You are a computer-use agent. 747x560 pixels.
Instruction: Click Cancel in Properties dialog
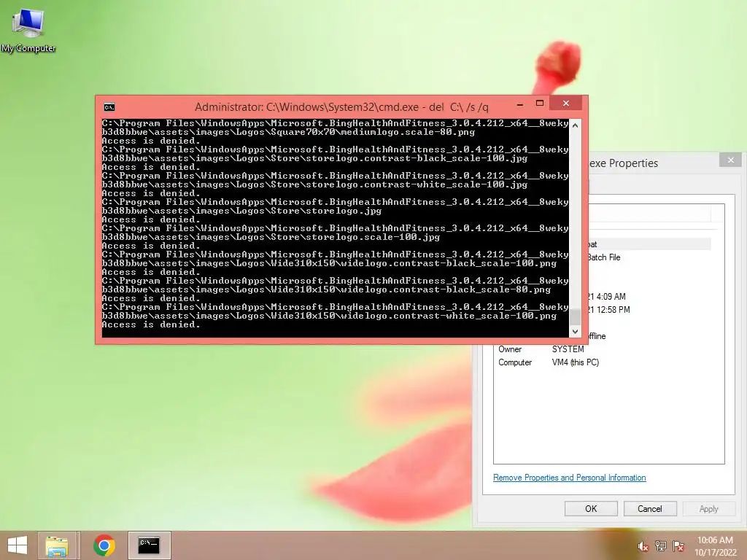click(x=650, y=508)
